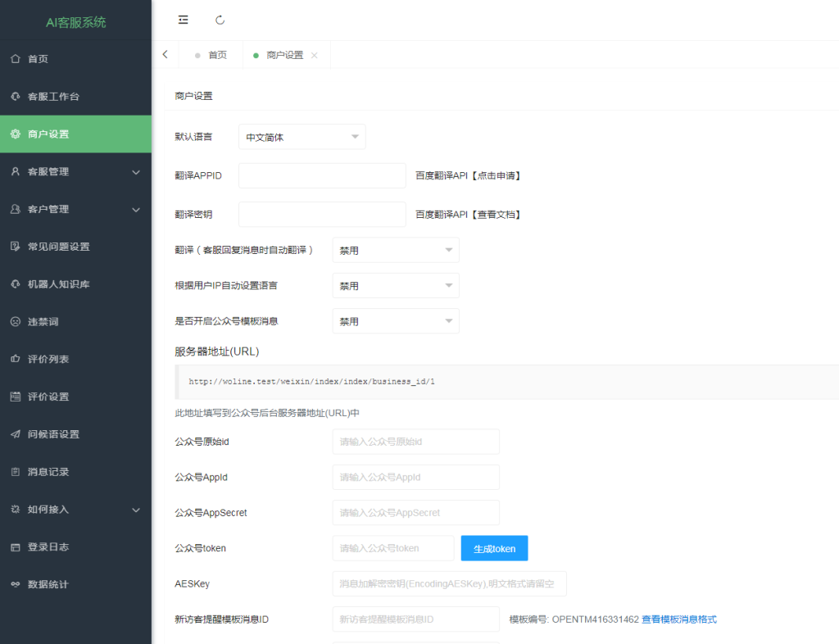
Task: Click the 生成token button
Action: click(x=494, y=547)
